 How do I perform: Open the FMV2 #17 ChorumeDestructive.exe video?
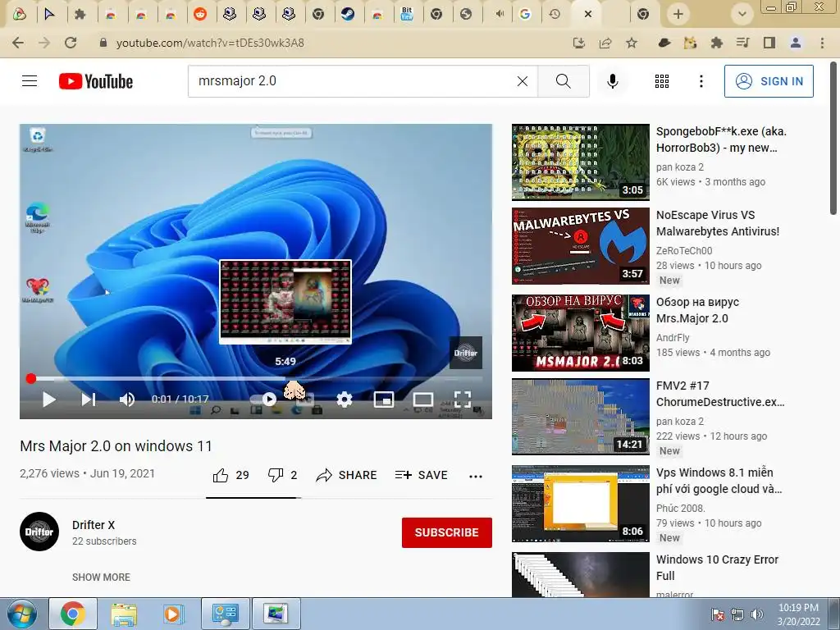coord(720,394)
